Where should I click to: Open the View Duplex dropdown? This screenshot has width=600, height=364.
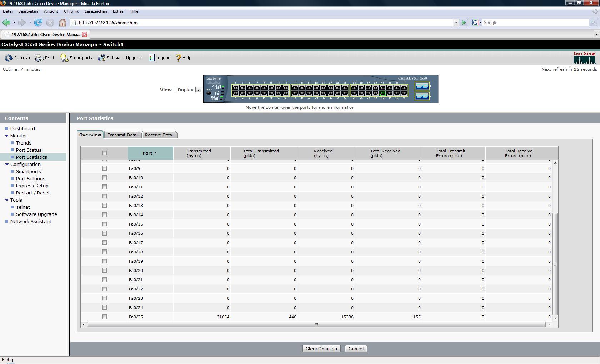tap(189, 90)
